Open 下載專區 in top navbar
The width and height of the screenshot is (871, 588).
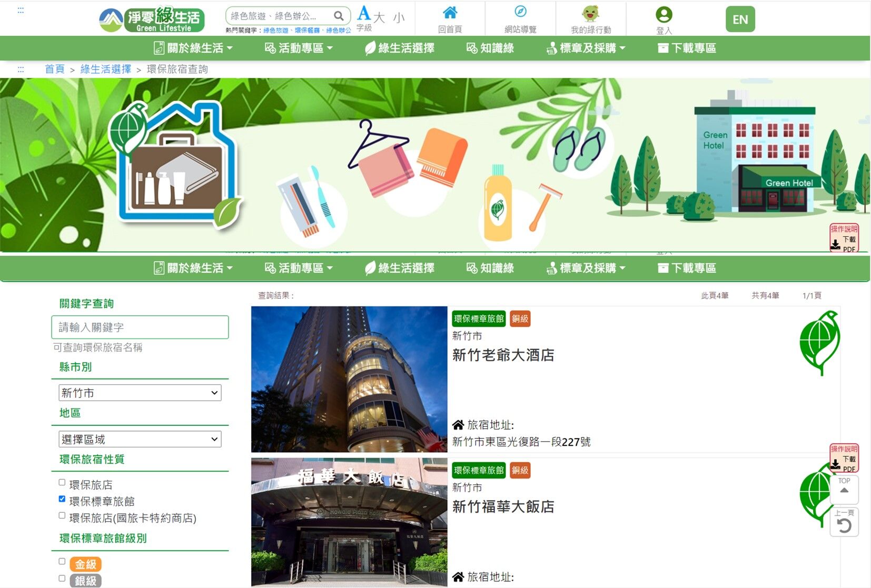687,48
